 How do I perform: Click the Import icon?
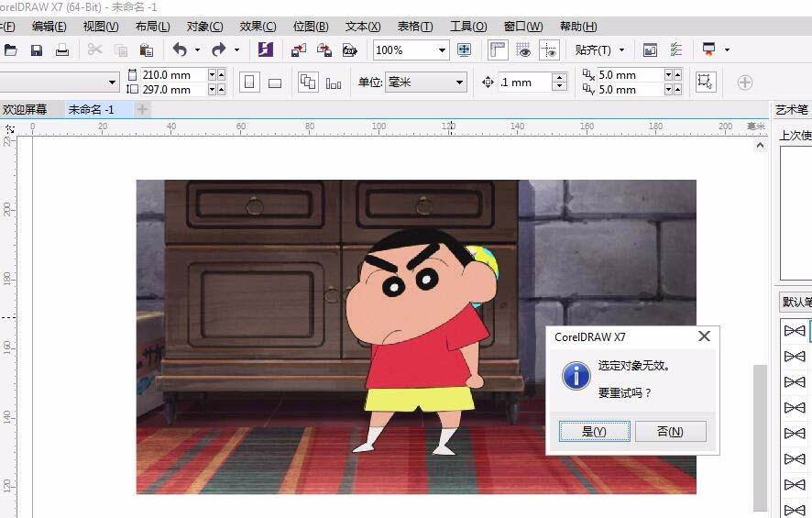(299, 50)
